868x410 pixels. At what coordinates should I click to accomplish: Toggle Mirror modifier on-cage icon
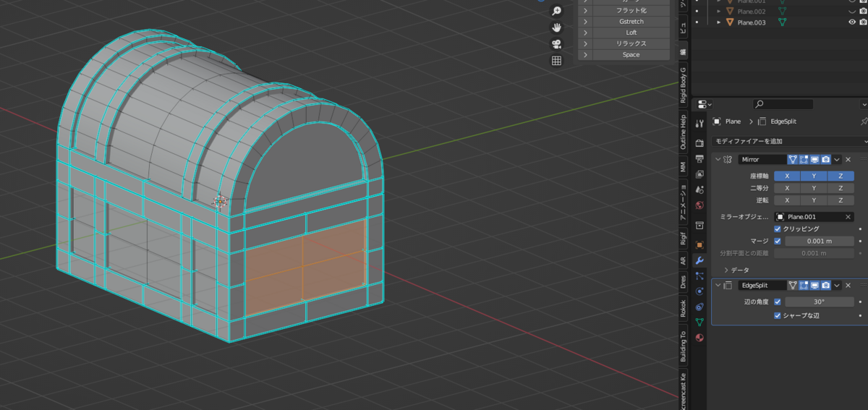pyautogui.click(x=793, y=159)
